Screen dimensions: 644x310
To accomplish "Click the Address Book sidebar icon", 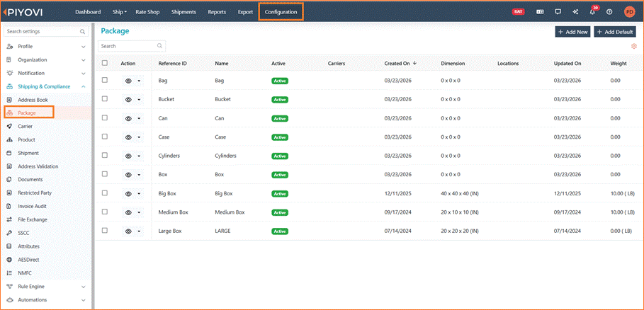I will point(9,100).
